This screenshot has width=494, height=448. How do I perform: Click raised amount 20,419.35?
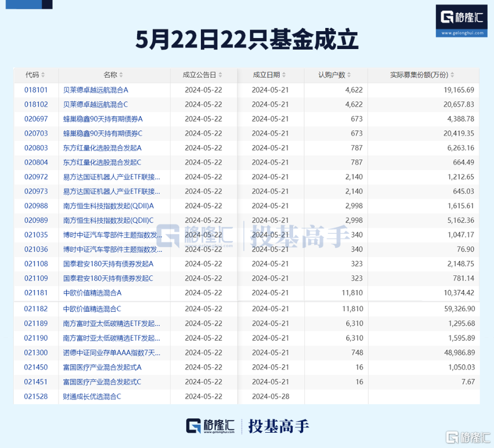point(459,134)
